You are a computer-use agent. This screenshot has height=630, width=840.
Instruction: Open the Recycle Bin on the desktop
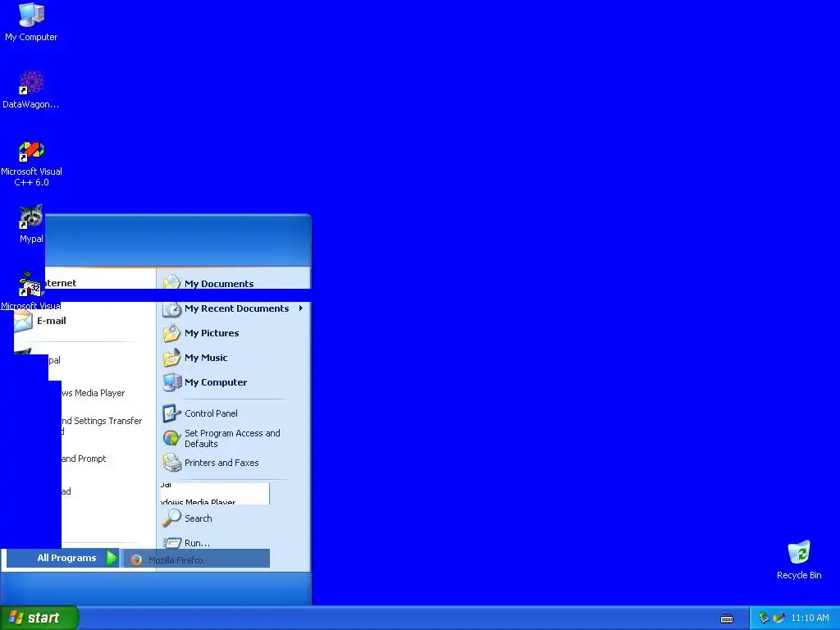[x=799, y=559]
